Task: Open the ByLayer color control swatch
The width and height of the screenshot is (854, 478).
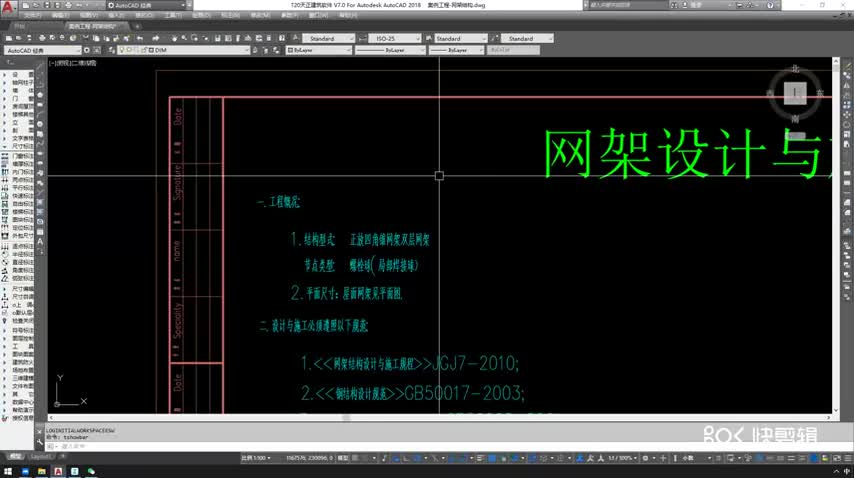Action: (319, 50)
